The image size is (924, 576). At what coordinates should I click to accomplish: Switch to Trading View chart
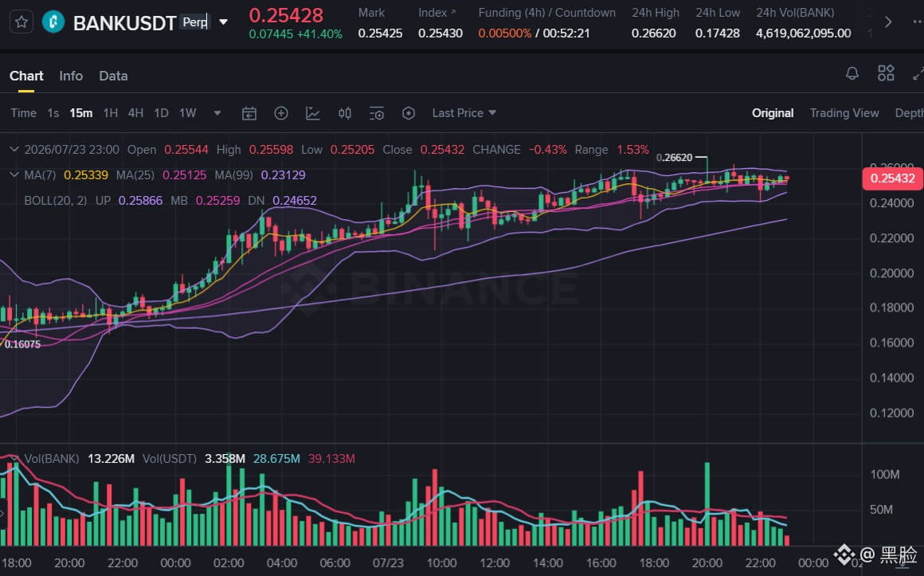pos(844,113)
